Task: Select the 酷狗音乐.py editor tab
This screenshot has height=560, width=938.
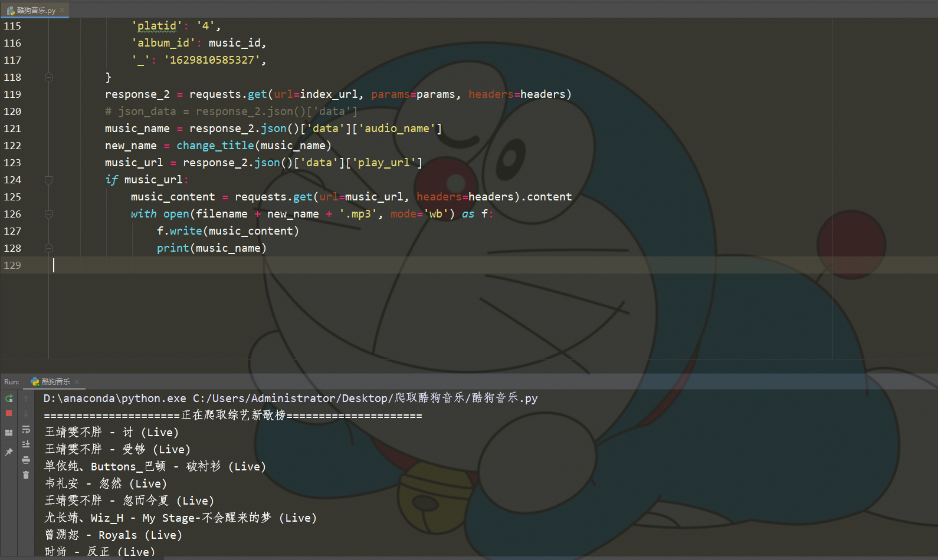Action: point(35,10)
